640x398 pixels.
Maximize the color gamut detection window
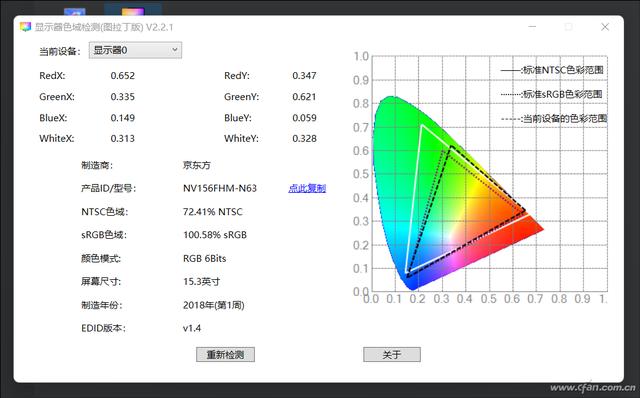(x=569, y=27)
